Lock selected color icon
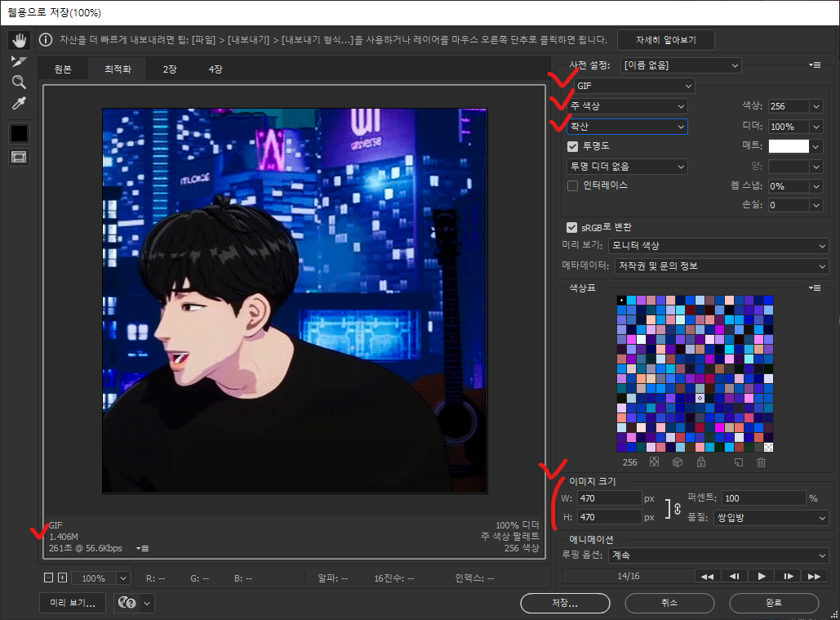The image size is (840, 620). pos(700,462)
